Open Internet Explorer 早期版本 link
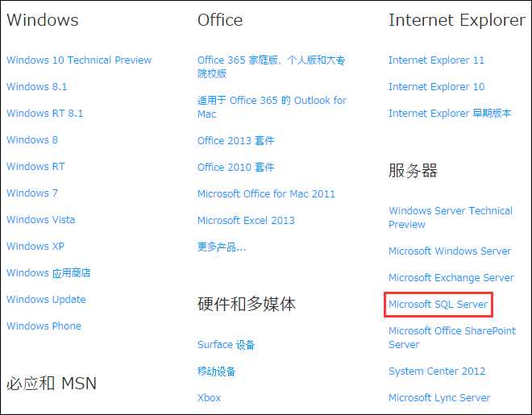The height and width of the screenshot is (415, 532). click(x=450, y=113)
